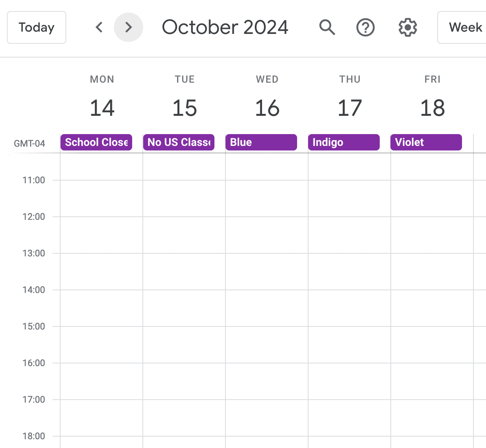The image size is (486, 448).
Task: Open calendar search with the magnifier icon
Action: (x=327, y=27)
